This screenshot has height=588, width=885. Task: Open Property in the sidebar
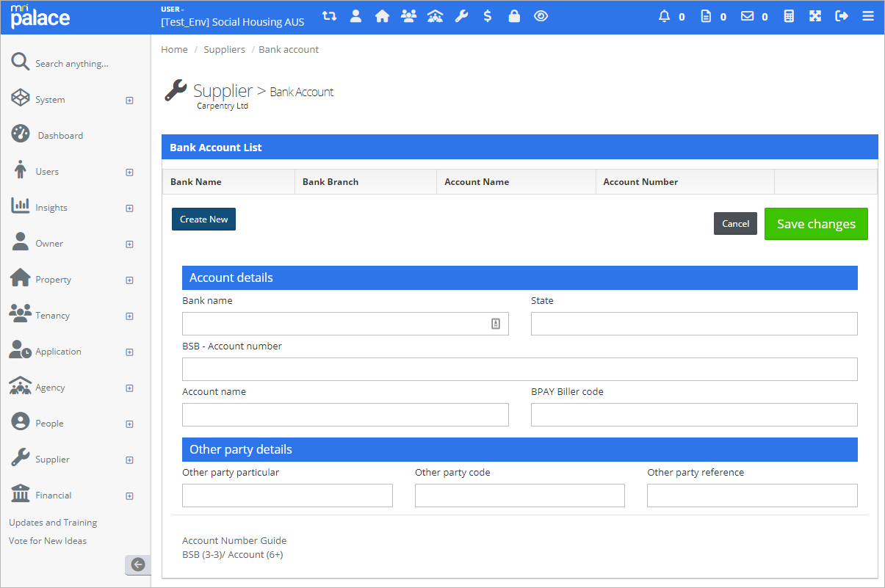[x=54, y=280]
